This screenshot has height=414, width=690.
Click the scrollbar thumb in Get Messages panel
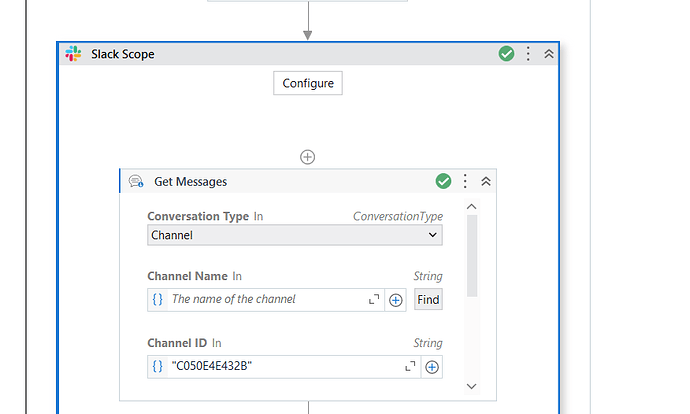[x=472, y=256]
